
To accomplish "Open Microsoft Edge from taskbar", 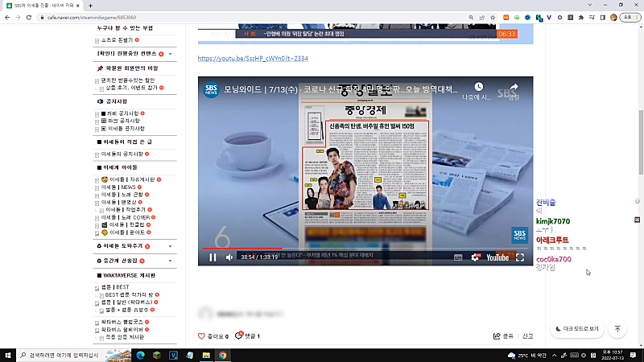I will (140, 355).
